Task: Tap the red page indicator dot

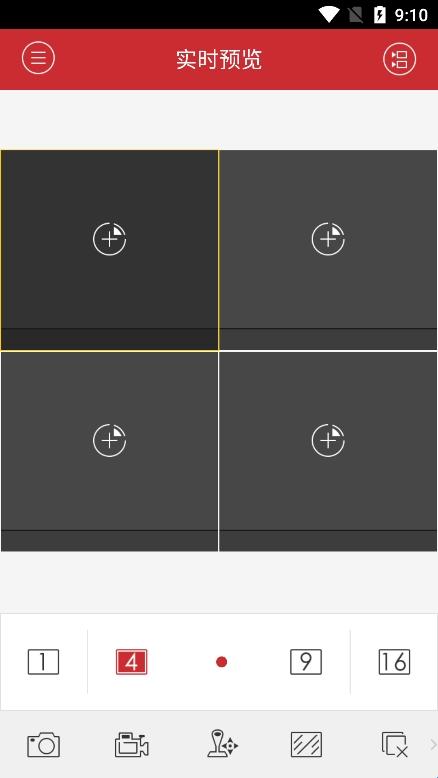Action: pos(222,662)
